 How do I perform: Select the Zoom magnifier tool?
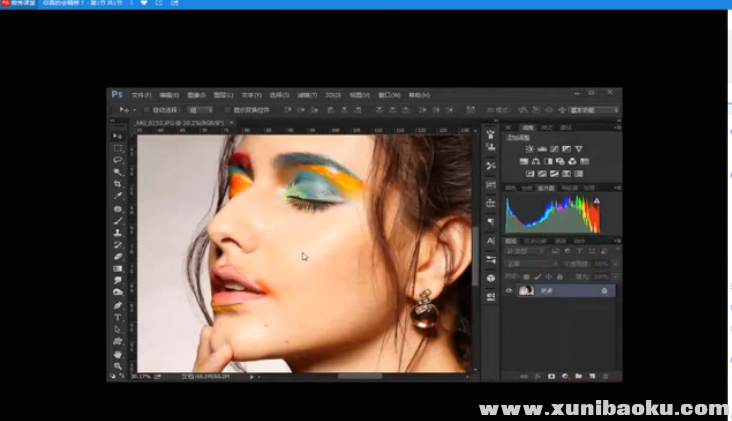pos(118,366)
